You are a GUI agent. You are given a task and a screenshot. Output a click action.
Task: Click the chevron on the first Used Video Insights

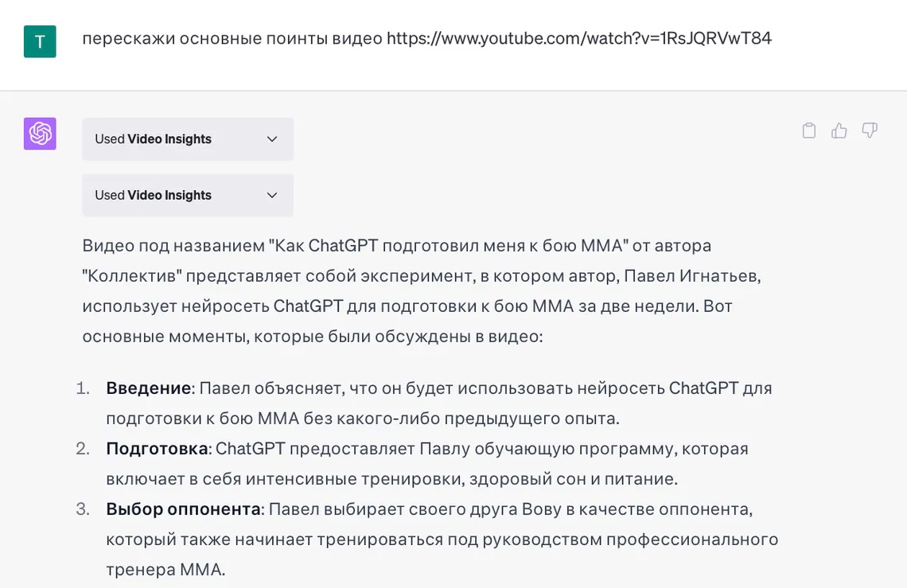tap(271, 138)
